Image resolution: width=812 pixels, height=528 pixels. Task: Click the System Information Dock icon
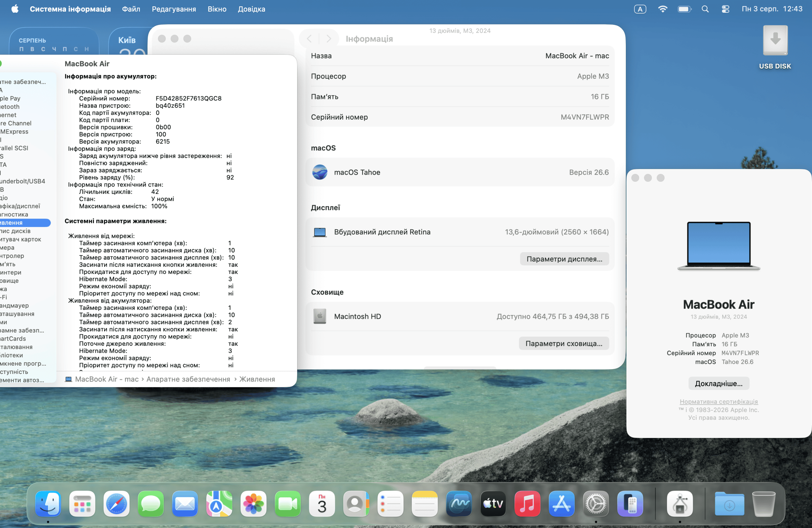pyautogui.click(x=680, y=504)
